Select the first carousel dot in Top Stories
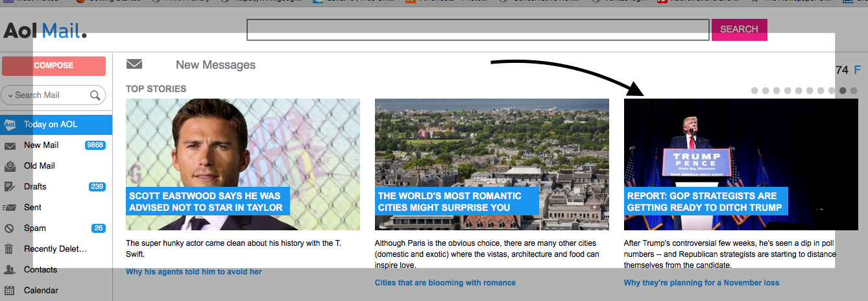The height and width of the screenshot is (301, 868). tap(754, 91)
